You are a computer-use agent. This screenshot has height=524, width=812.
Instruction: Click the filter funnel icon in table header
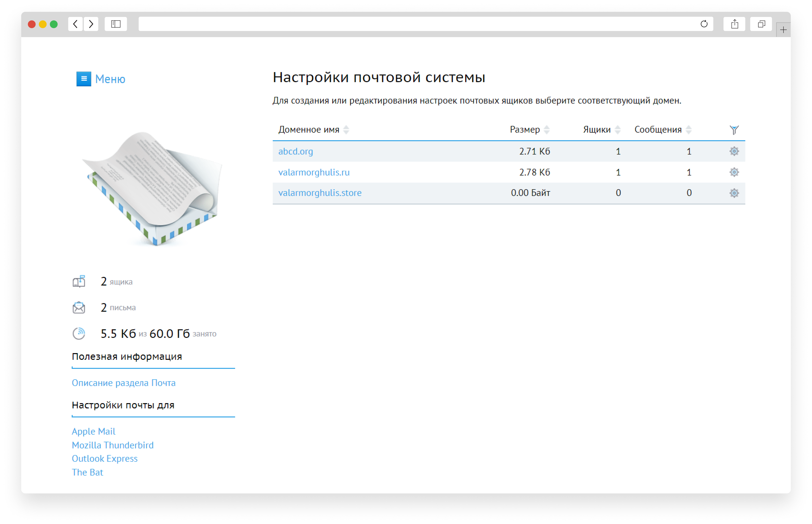click(x=734, y=130)
